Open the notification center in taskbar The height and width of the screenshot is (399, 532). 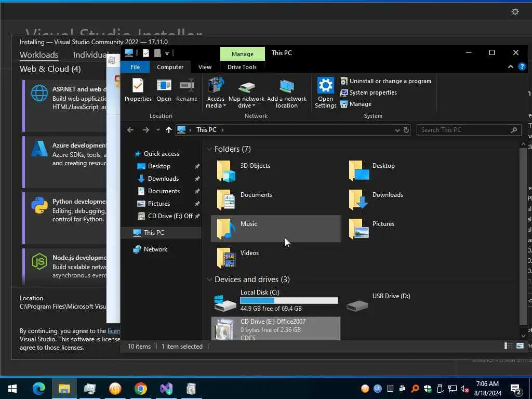pyautogui.click(x=516, y=389)
